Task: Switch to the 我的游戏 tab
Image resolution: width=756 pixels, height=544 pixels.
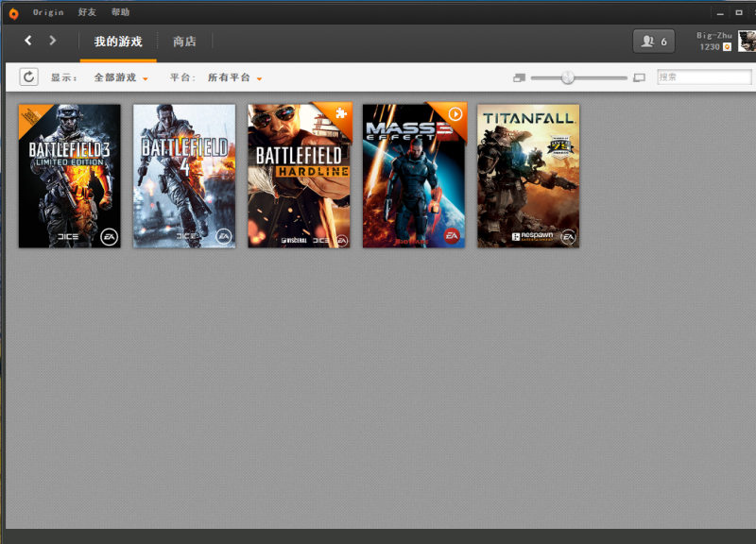Action: (x=118, y=42)
